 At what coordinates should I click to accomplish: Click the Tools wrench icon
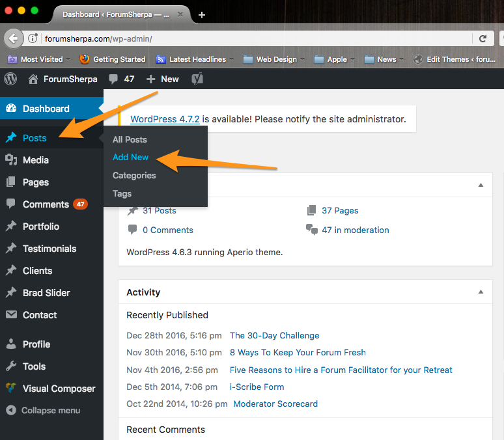(x=11, y=366)
